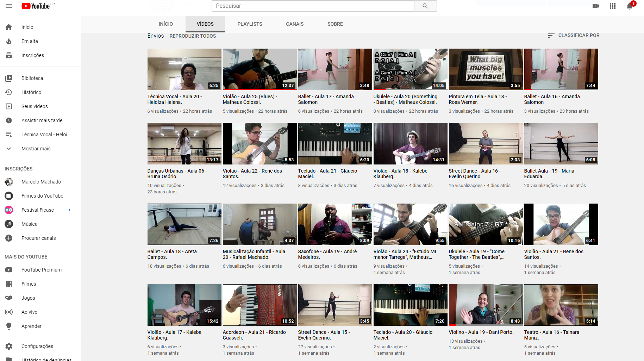Switch to the Playlists tab

[x=250, y=24]
